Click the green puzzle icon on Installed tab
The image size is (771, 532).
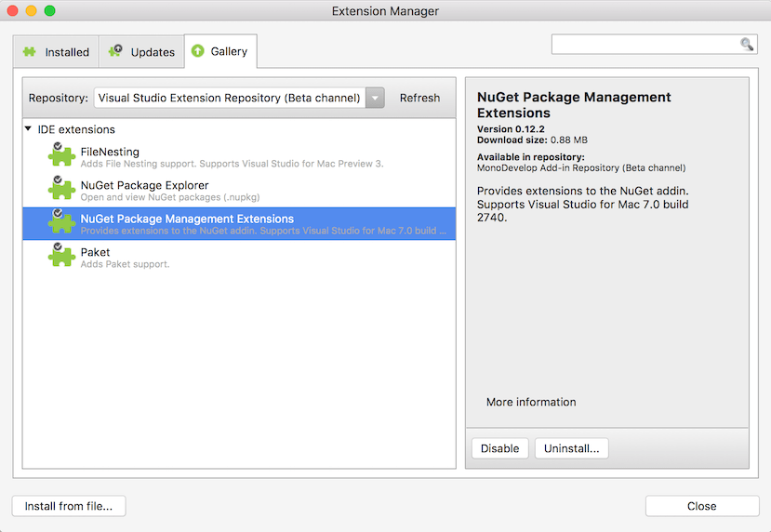tap(30, 52)
